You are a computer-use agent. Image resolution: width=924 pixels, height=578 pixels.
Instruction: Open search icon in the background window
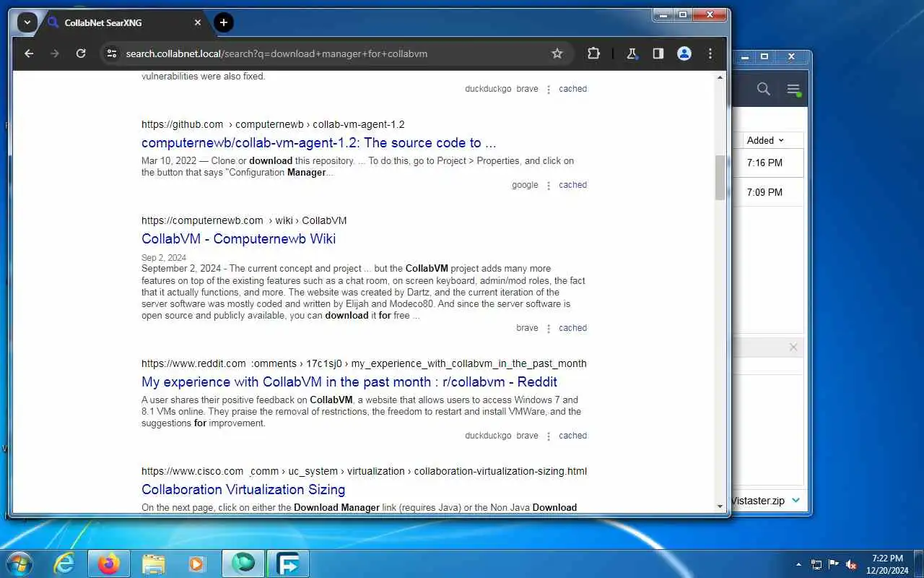point(763,90)
